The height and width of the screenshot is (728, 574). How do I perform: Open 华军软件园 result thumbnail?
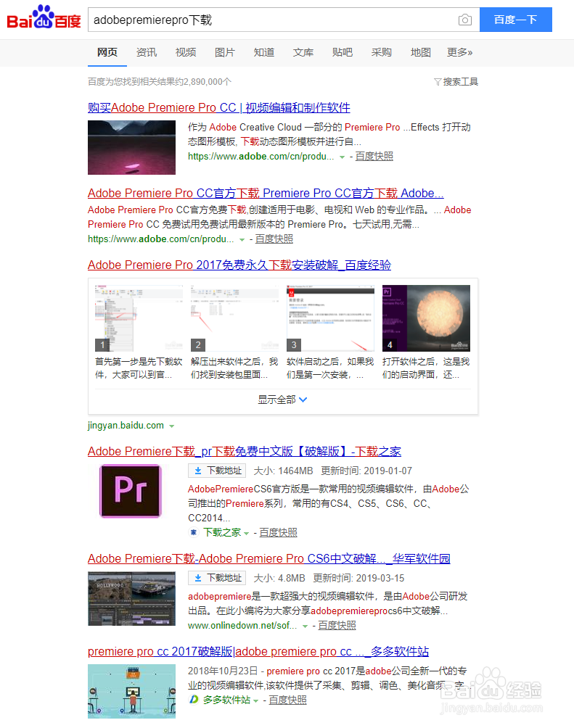131,598
